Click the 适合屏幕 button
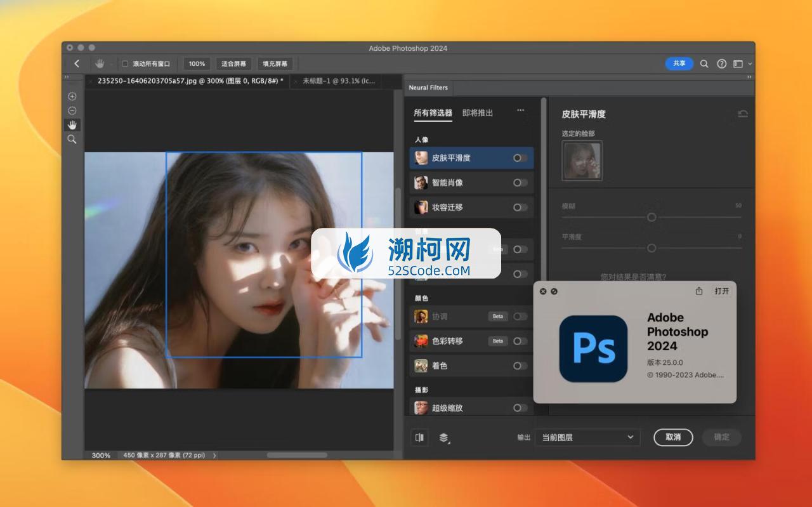The image size is (812, 507). pos(234,63)
